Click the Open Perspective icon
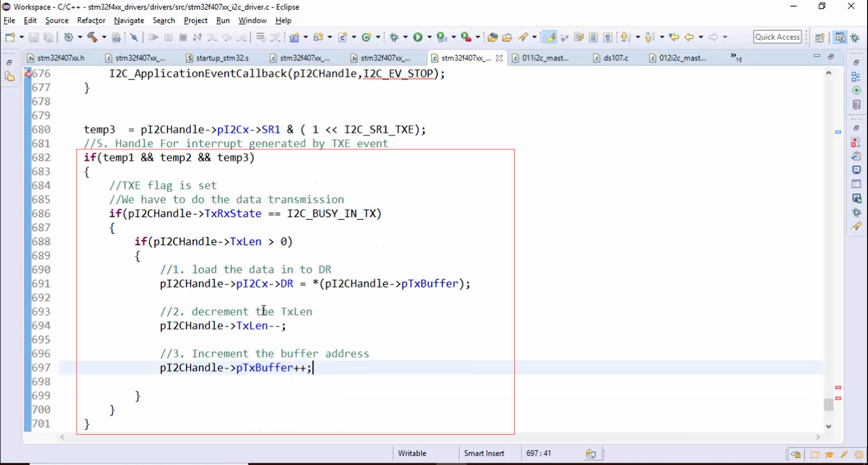The height and width of the screenshot is (465, 868). [820, 38]
